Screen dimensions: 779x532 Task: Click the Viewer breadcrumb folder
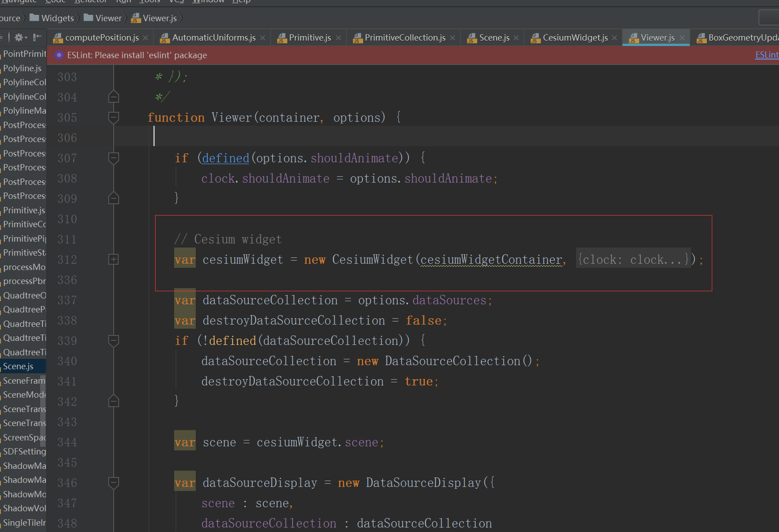click(x=103, y=18)
